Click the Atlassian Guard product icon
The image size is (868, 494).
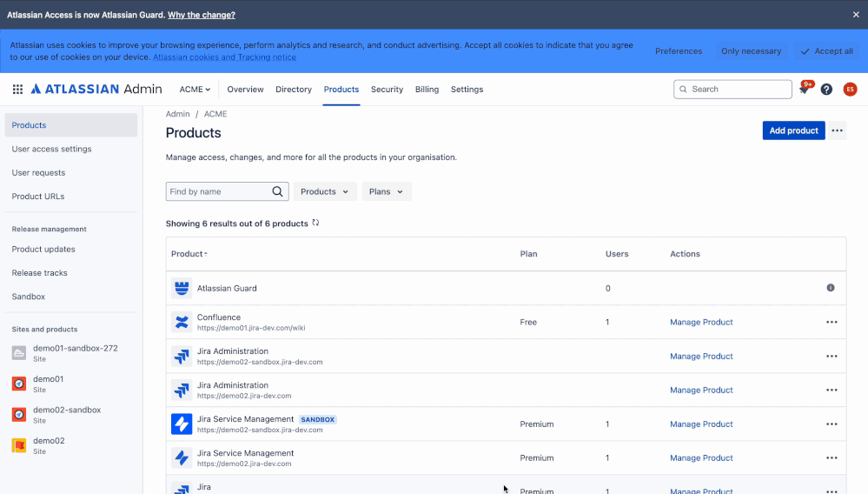pos(182,288)
